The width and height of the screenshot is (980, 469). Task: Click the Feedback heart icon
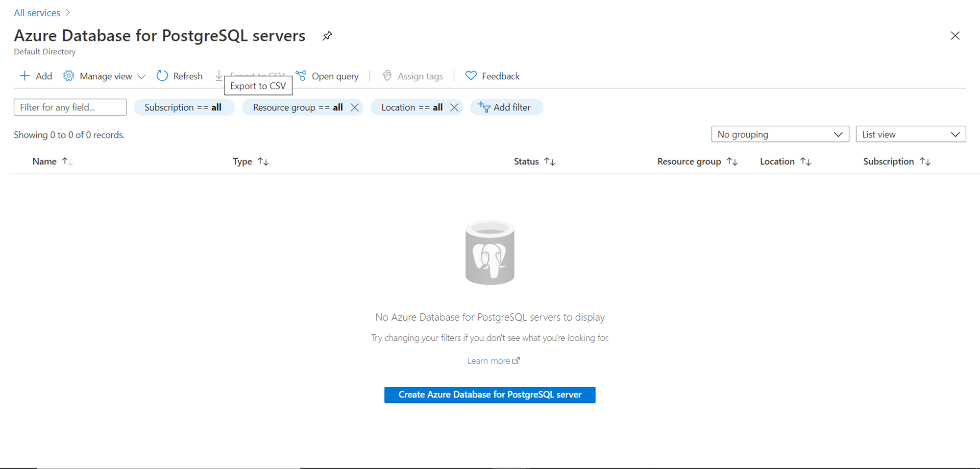click(471, 75)
